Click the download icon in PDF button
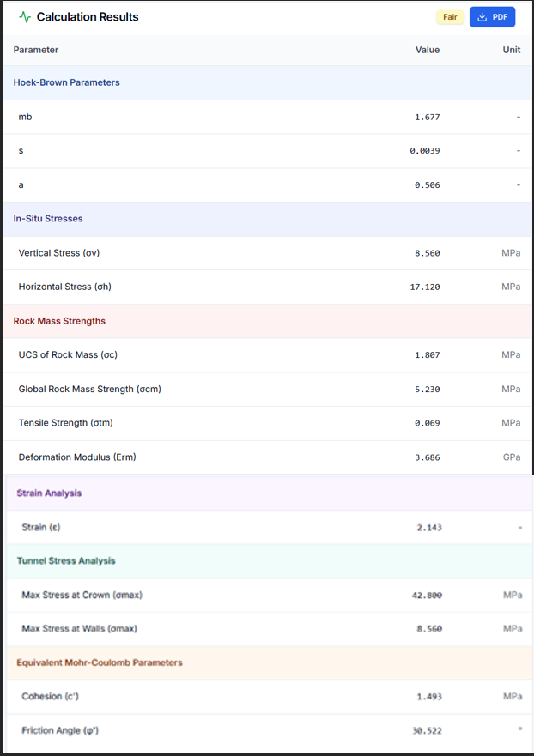The width and height of the screenshot is (534, 756). point(482,17)
